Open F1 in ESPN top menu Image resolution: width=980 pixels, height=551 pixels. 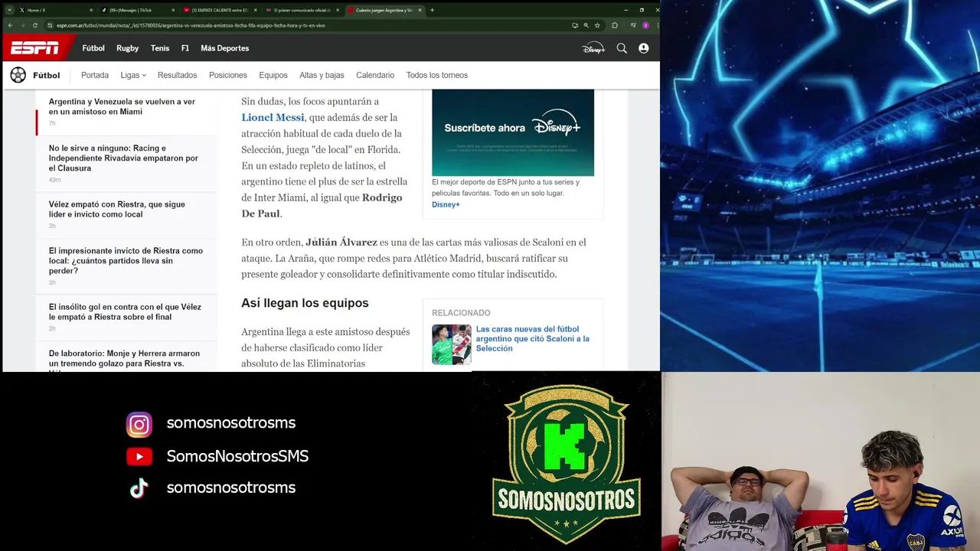(185, 48)
